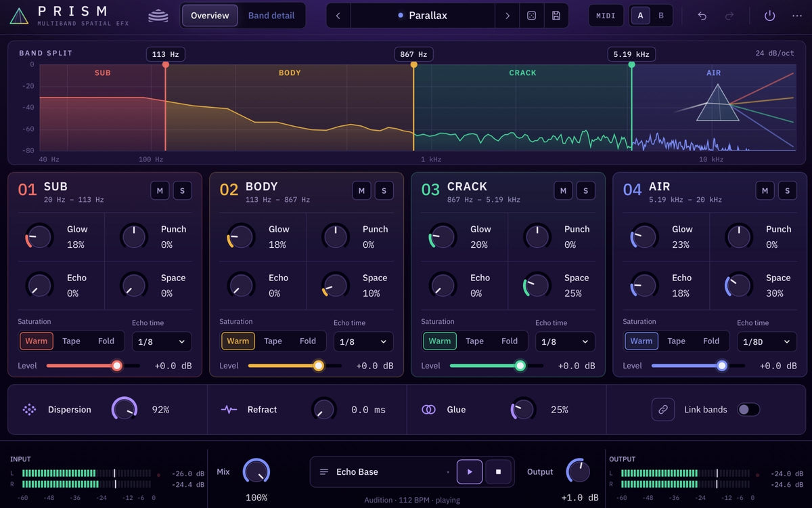Mute the CRACK band
This screenshot has width=812, height=508.
coord(563,190)
